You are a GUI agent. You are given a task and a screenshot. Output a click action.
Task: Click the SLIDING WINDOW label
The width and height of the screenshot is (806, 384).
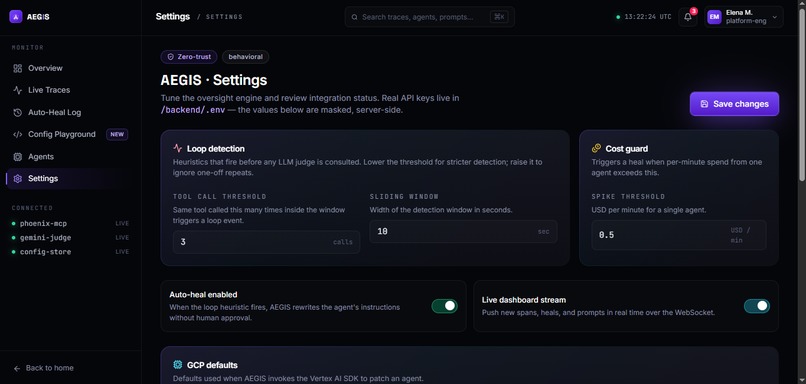[404, 197]
